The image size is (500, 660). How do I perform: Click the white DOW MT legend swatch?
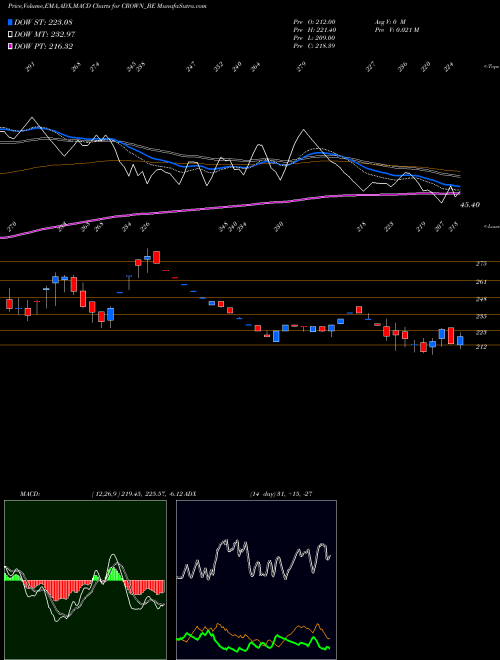click(10, 34)
